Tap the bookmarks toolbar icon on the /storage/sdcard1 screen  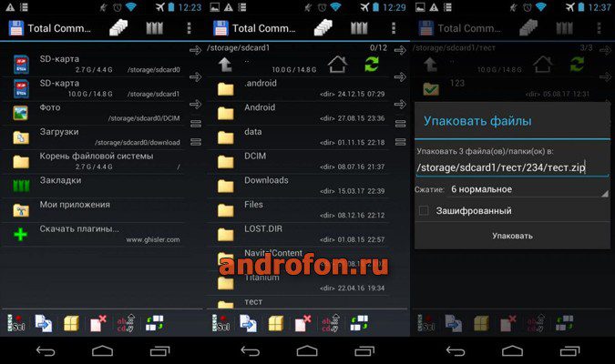coord(359,28)
